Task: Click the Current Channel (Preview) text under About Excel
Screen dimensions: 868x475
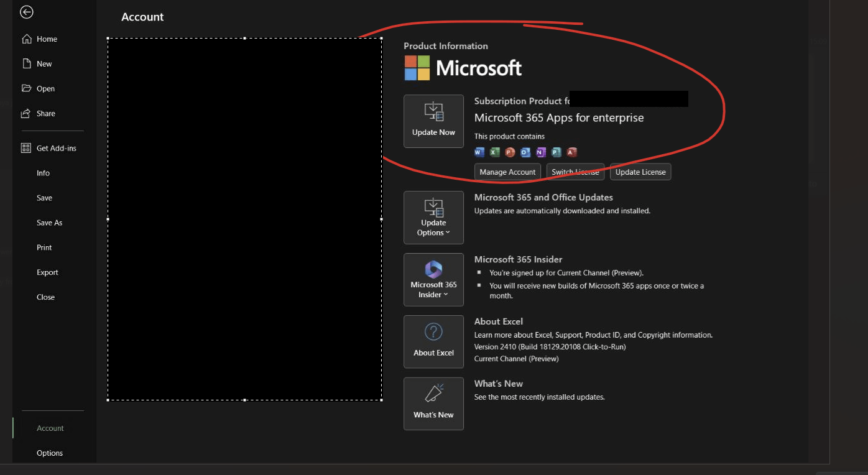Action: (x=516, y=359)
